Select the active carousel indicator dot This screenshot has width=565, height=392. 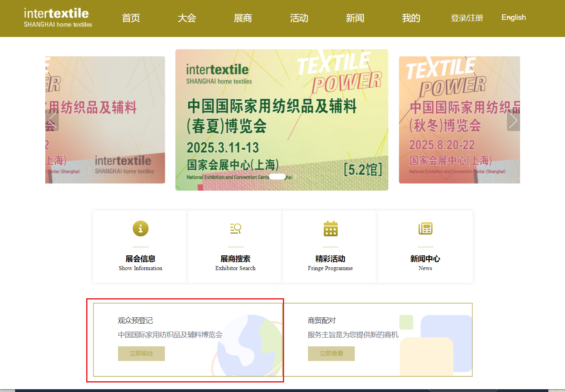277,176
